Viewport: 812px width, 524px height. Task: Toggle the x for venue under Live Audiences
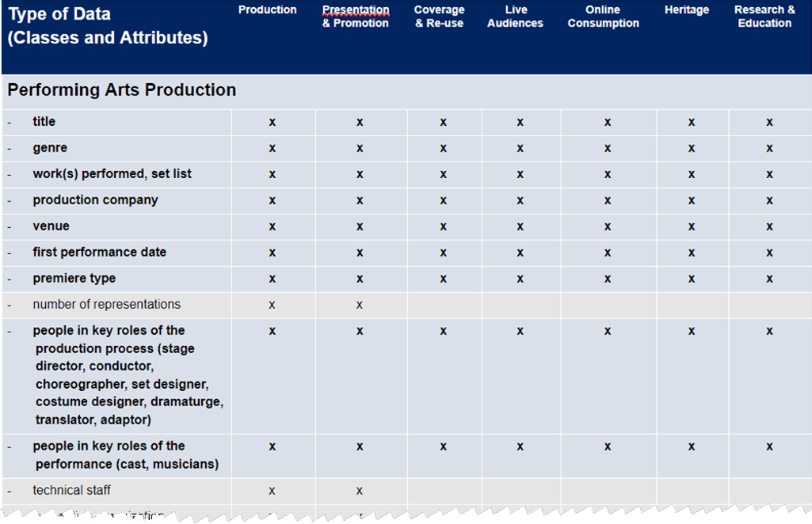pos(520,226)
